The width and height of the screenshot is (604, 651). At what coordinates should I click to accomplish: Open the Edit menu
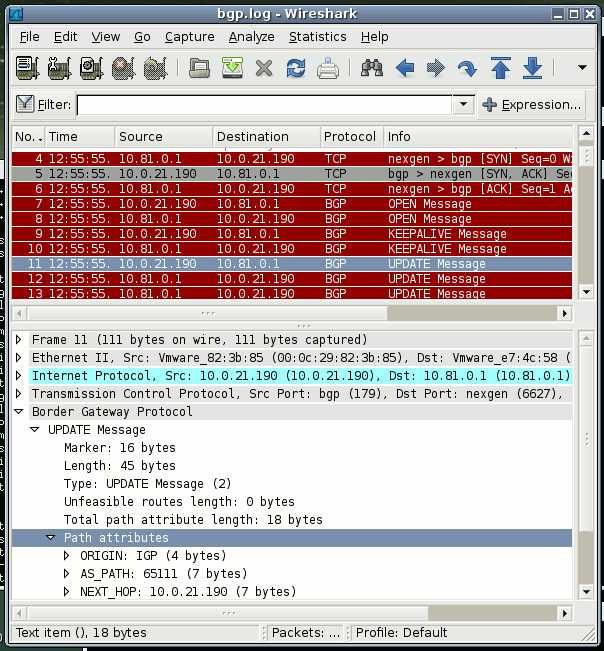pyautogui.click(x=66, y=37)
